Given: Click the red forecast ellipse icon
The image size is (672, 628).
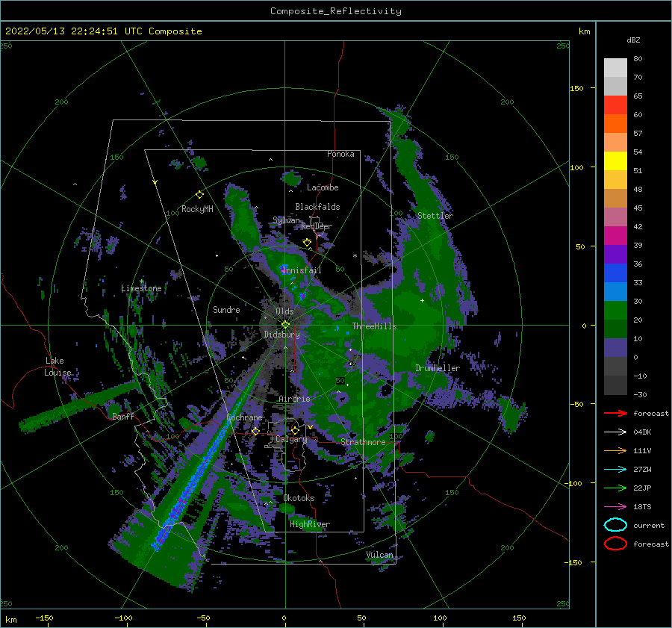Looking at the screenshot, I should pos(615,544).
